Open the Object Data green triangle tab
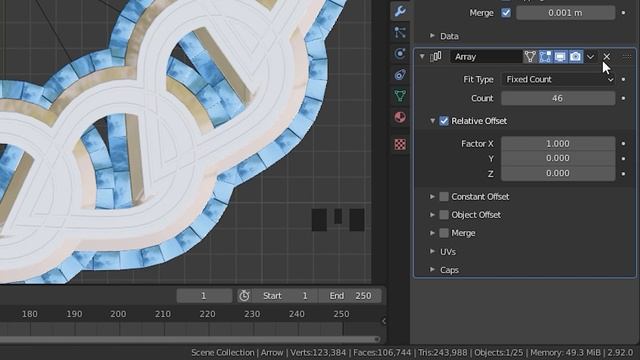This screenshot has height=360, width=640. (400, 96)
